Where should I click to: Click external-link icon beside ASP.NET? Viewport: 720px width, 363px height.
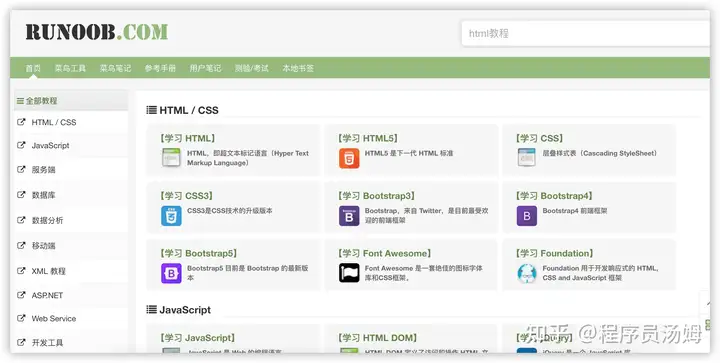pos(21,295)
